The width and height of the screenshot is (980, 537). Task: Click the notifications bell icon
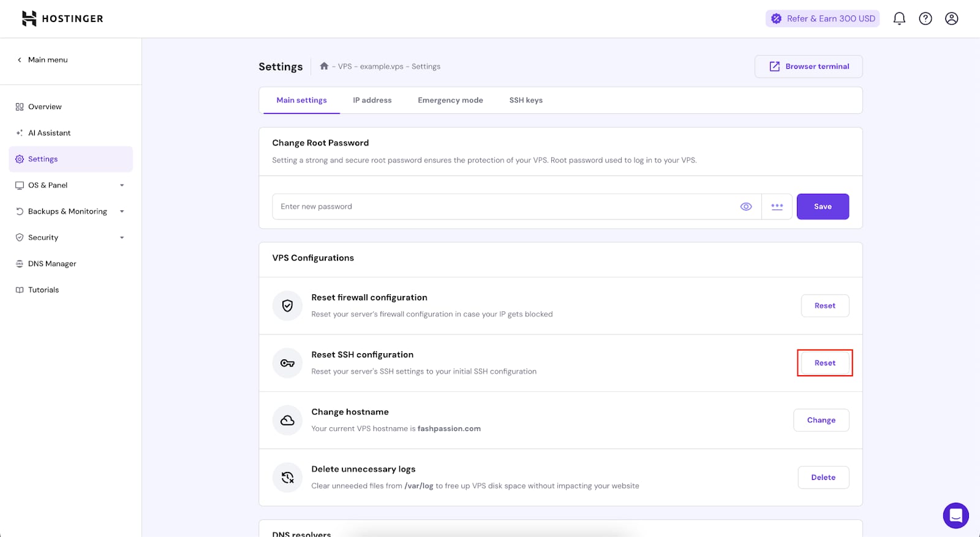click(899, 18)
